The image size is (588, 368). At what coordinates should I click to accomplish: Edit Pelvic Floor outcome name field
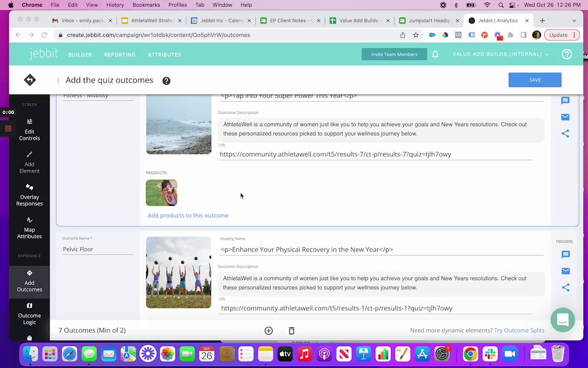pyautogui.click(x=97, y=249)
